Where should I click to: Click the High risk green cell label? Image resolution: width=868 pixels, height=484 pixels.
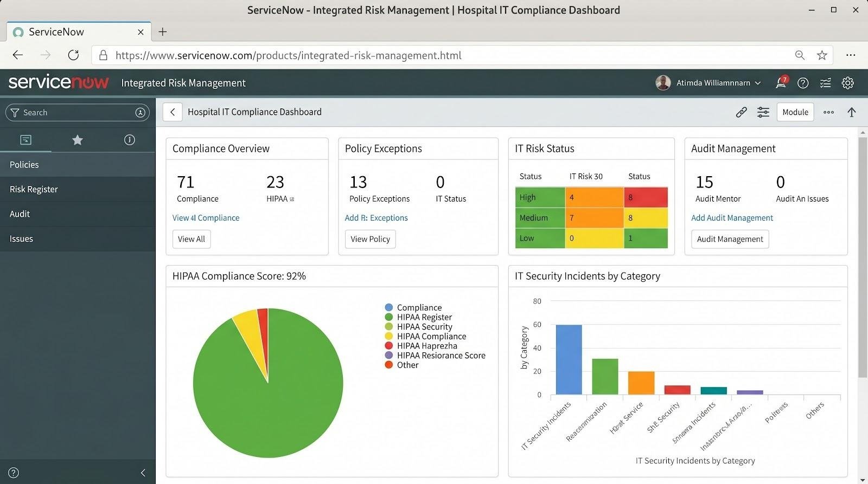(x=540, y=197)
